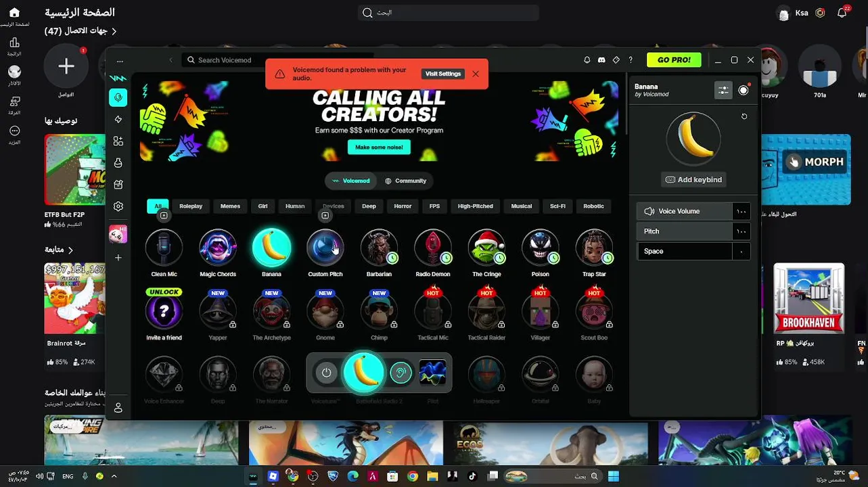Show hidden system tray icons
This screenshot has height=487, width=868.
click(x=114, y=476)
